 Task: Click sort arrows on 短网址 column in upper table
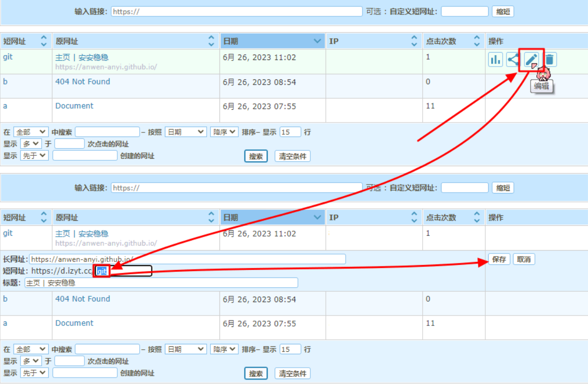pos(44,41)
